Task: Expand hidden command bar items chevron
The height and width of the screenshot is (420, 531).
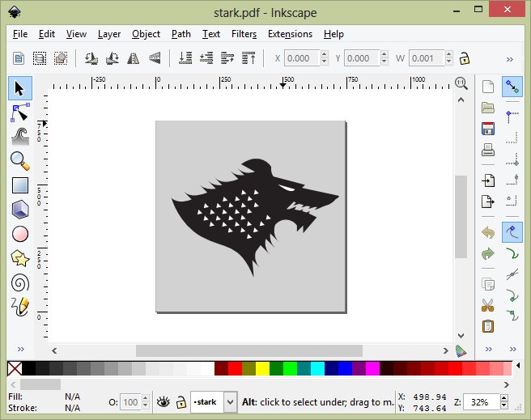Action: click(488, 349)
